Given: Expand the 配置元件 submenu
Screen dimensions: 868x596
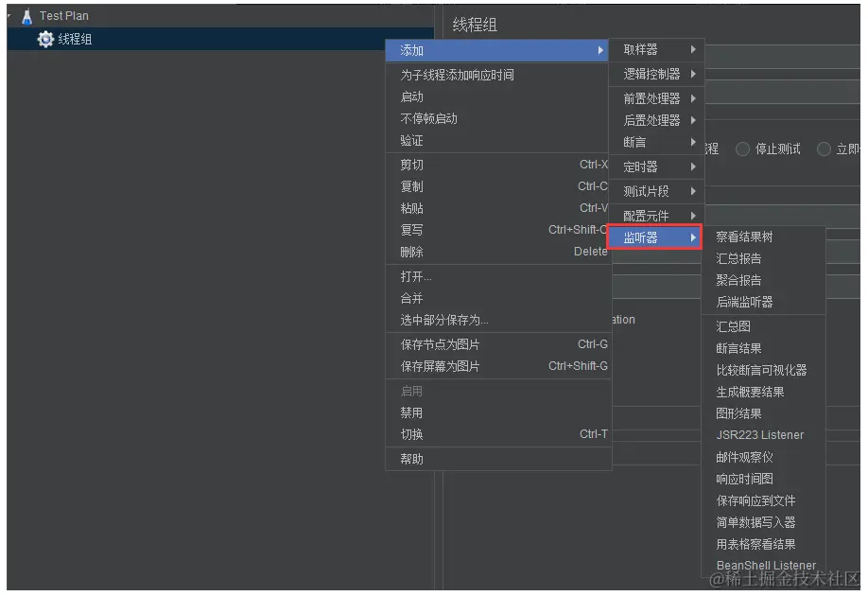Looking at the screenshot, I should click(x=656, y=215).
